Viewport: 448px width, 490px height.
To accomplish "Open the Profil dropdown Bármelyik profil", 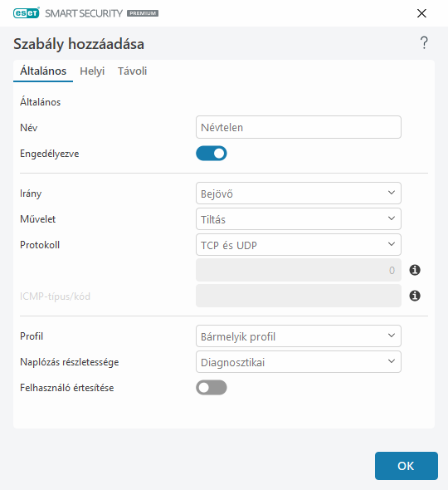I will pyautogui.click(x=299, y=336).
